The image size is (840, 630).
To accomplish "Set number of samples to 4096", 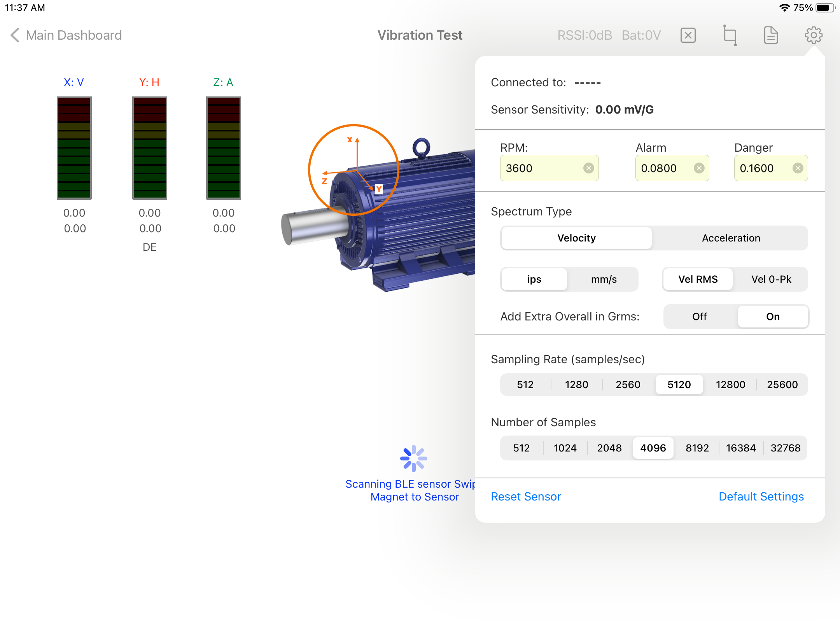I will [x=653, y=448].
